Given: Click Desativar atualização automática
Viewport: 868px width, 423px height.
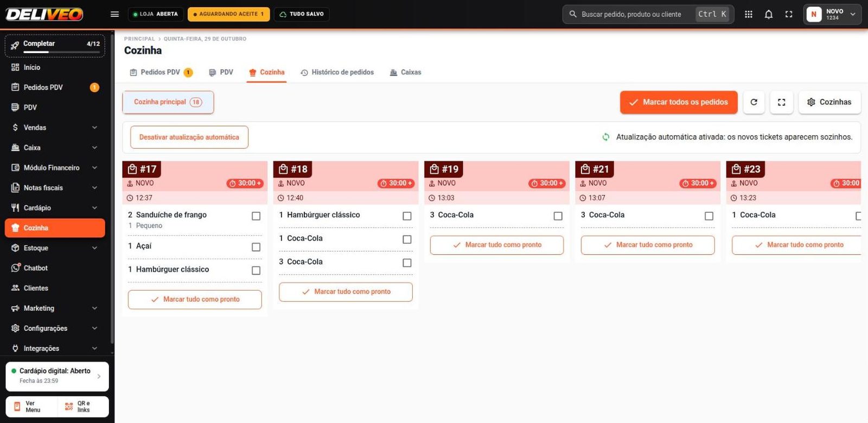Looking at the screenshot, I should tap(189, 137).
